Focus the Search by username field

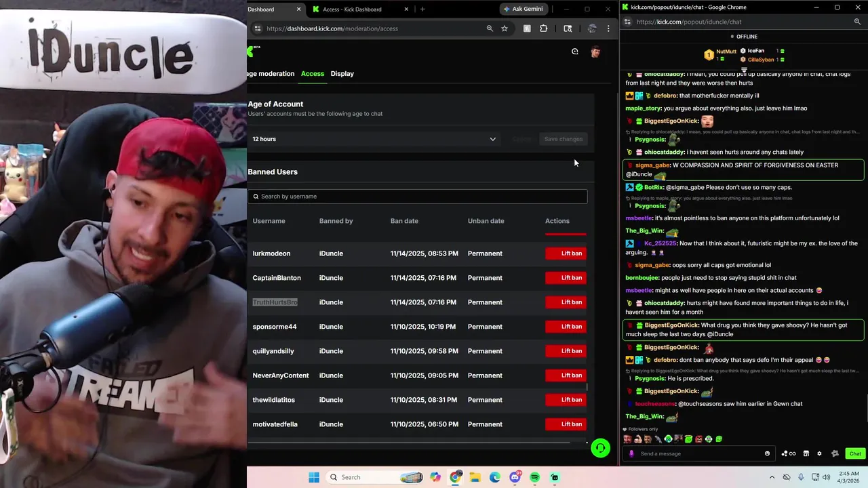tap(418, 197)
